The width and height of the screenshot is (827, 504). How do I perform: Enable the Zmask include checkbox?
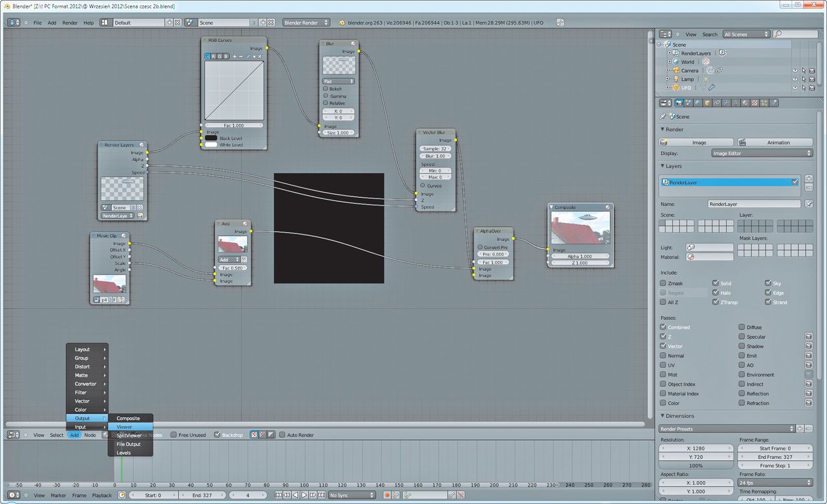pyautogui.click(x=663, y=283)
